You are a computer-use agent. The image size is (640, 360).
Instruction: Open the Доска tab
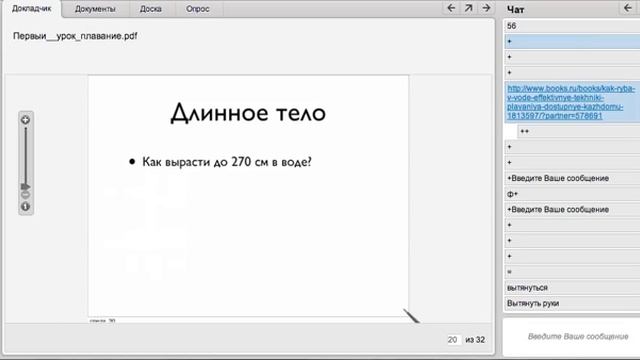(151, 9)
